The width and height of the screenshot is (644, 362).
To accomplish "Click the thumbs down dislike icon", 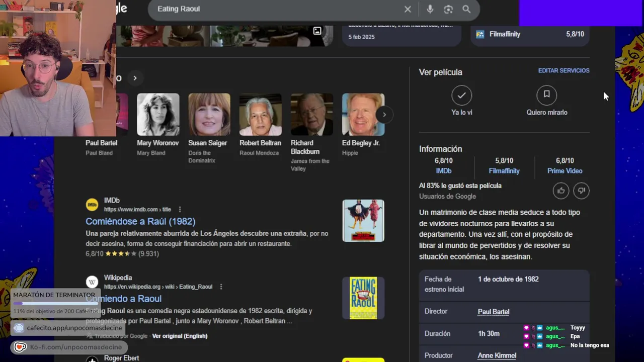I will point(581,191).
